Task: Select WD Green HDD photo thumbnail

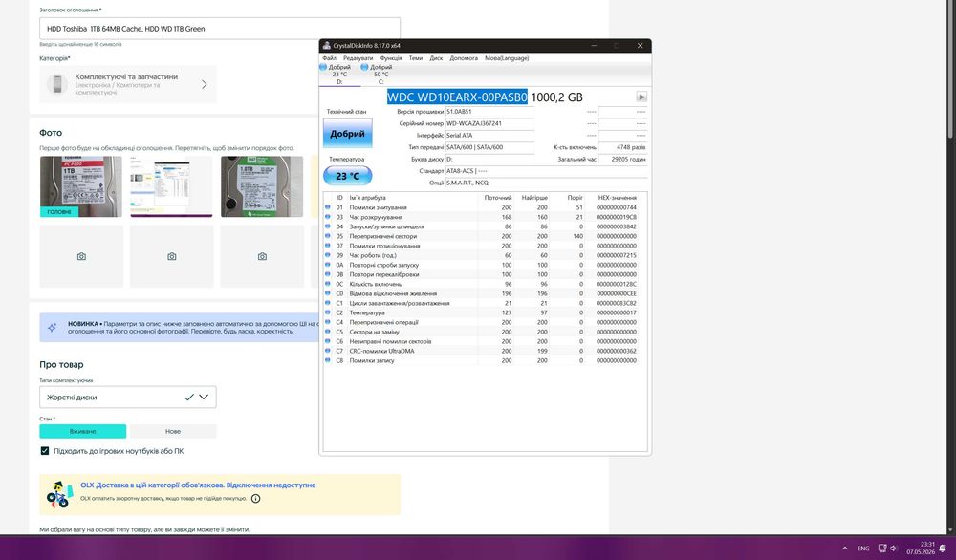Action: point(262,186)
